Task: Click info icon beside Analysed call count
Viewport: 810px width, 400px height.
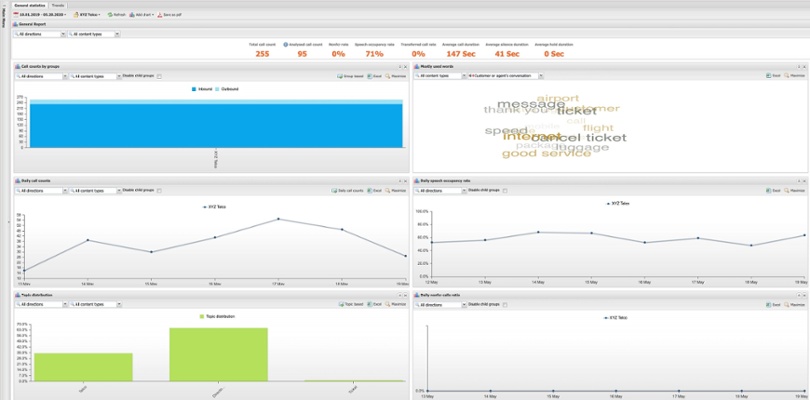Action: click(x=285, y=44)
